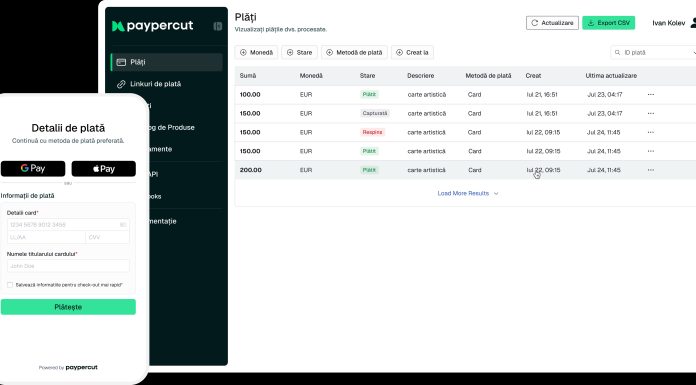Click the search magnifier icon

(x=617, y=52)
